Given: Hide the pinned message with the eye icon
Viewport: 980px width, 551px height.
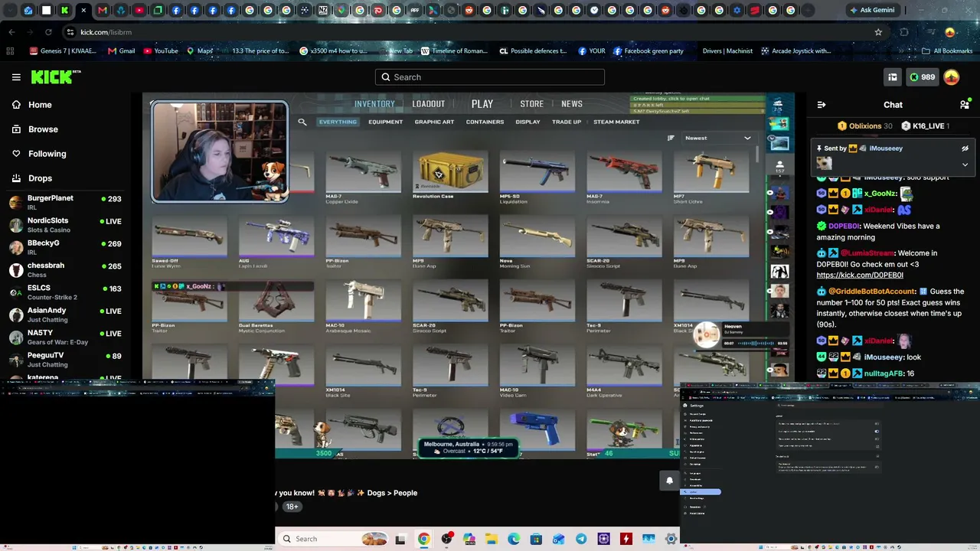Looking at the screenshot, I should pos(965,148).
